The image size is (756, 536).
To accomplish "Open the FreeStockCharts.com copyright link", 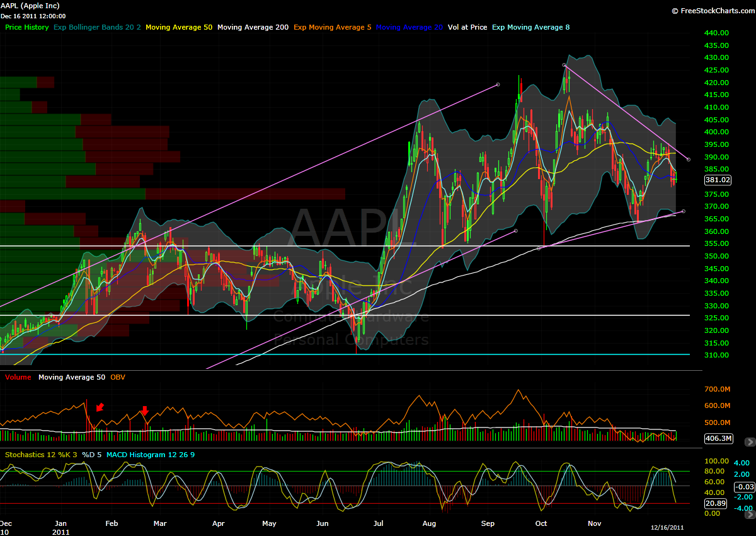I will (712, 11).
